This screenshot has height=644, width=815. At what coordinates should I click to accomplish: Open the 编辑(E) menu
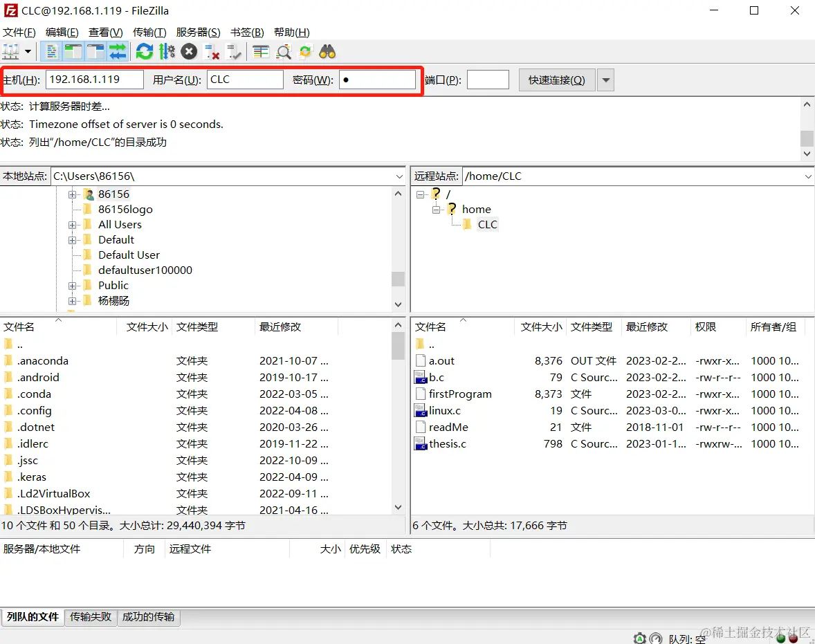[x=62, y=33]
